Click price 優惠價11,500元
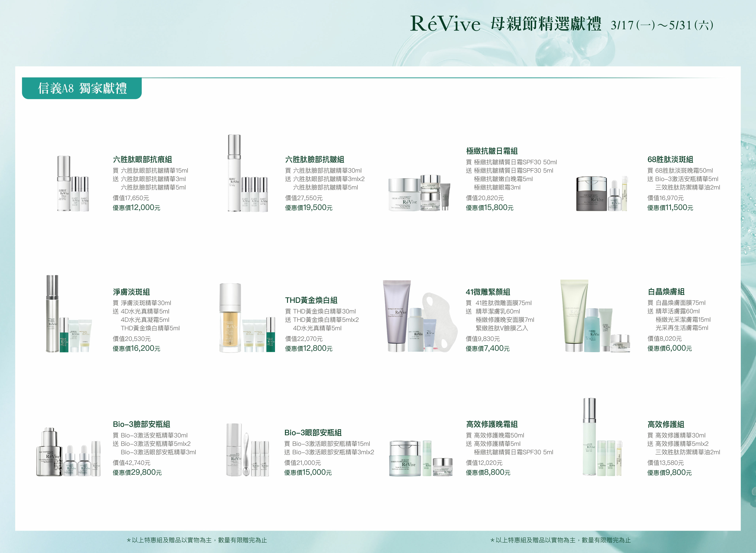 [x=670, y=208]
